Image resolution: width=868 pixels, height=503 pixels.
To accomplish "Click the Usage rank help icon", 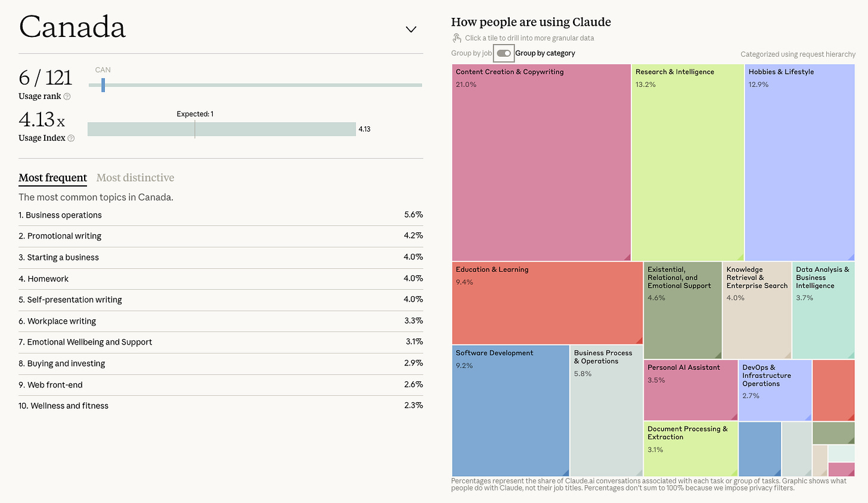I will click(67, 97).
